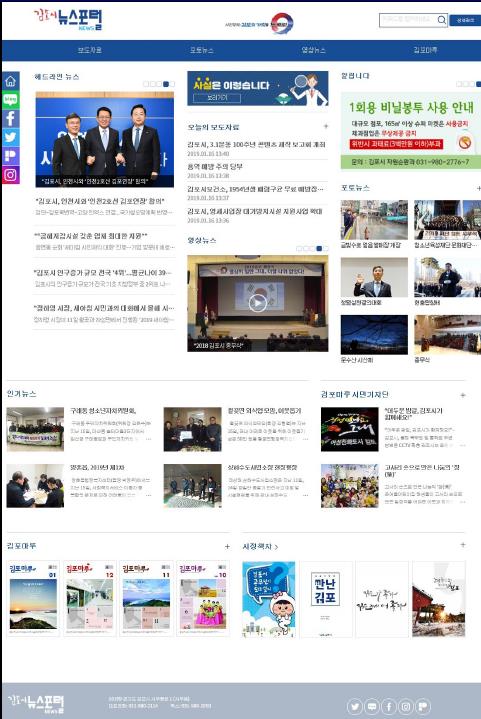Click the search magnifier icon
This screenshot has width=481, height=719.
[441, 20]
